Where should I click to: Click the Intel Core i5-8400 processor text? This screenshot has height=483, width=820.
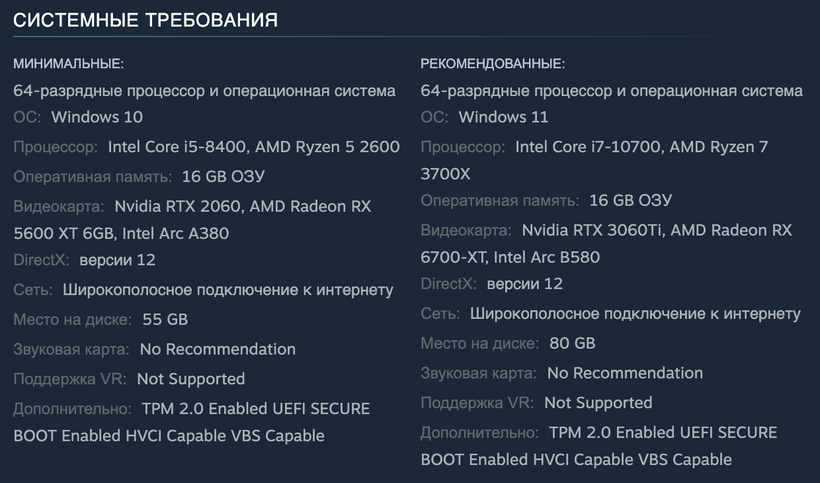176,147
